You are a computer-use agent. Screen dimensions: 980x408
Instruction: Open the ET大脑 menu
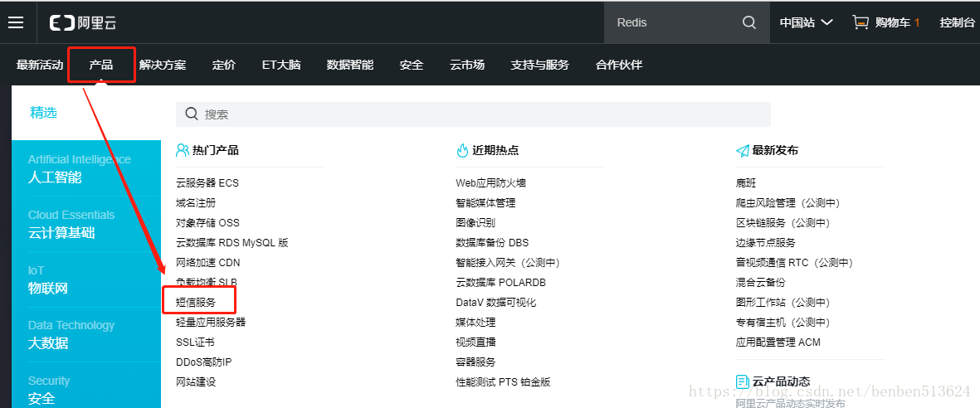281,65
